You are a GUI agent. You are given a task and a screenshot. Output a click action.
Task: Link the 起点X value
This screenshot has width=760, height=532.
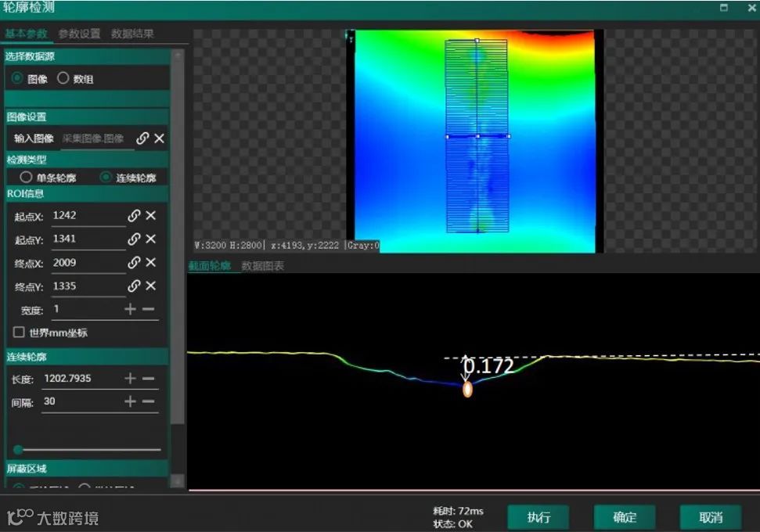[134, 216]
